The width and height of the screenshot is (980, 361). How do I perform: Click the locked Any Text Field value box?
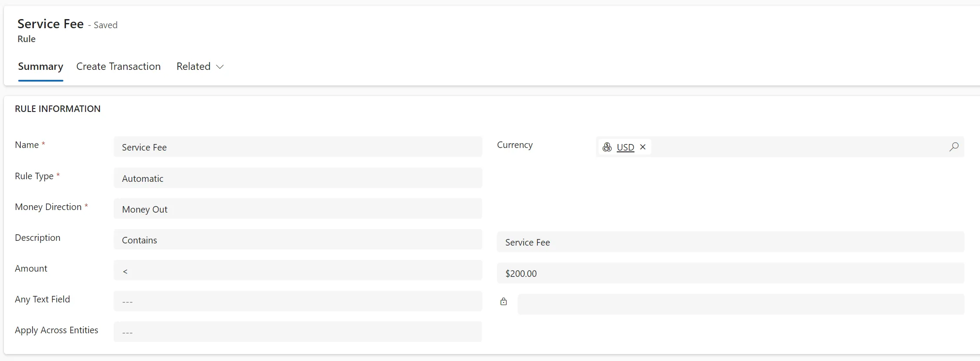[x=741, y=304]
